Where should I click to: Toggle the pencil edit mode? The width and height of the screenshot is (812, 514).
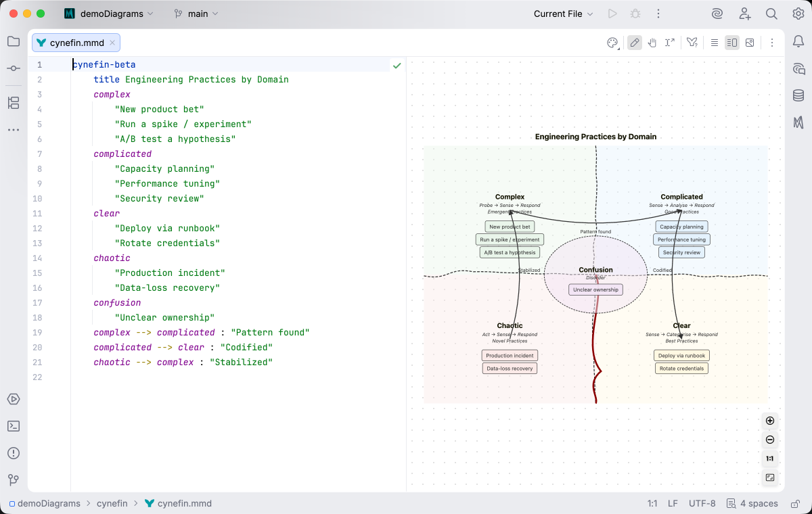635,43
